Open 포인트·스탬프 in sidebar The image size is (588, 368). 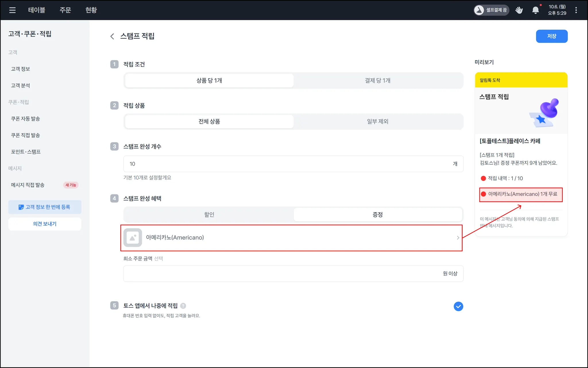pyautogui.click(x=26, y=152)
